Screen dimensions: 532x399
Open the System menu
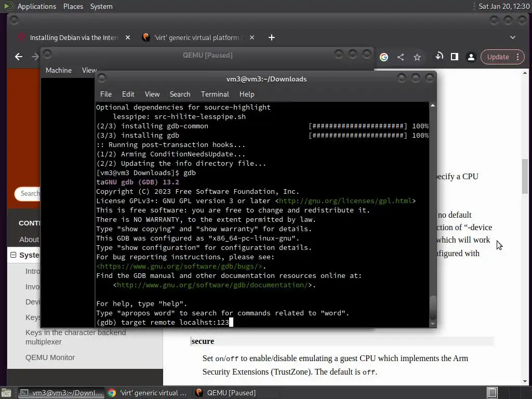[x=101, y=6]
